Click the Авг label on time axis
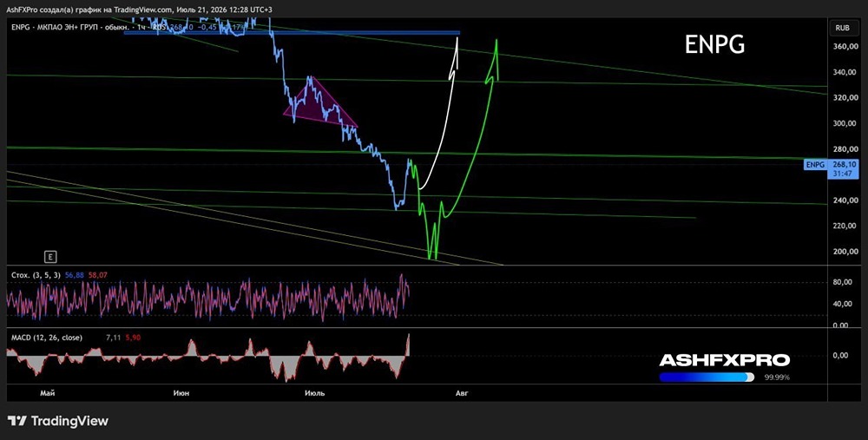The height and width of the screenshot is (440, 868). (x=461, y=393)
